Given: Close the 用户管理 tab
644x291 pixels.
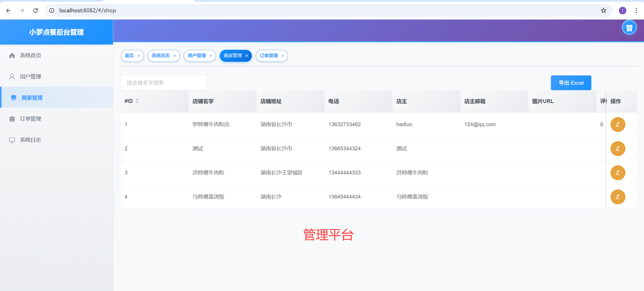Looking at the screenshot, I should click(211, 56).
